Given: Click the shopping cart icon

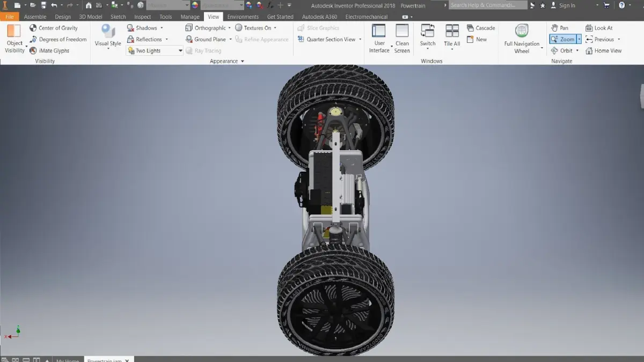Looking at the screenshot, I should click(x=607, y=5).
